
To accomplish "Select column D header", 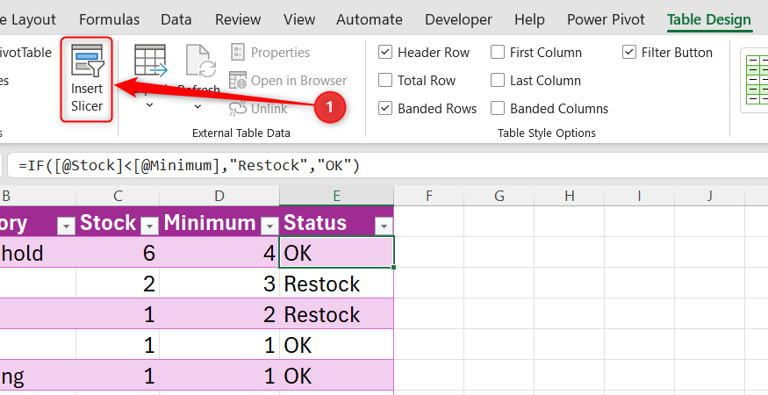I will [219, 196].
